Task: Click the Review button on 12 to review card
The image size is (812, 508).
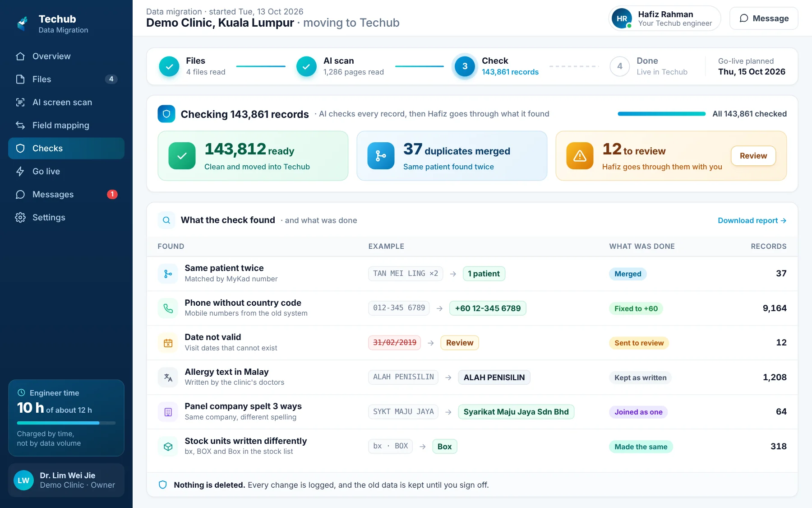Action: tap(753, 156)
